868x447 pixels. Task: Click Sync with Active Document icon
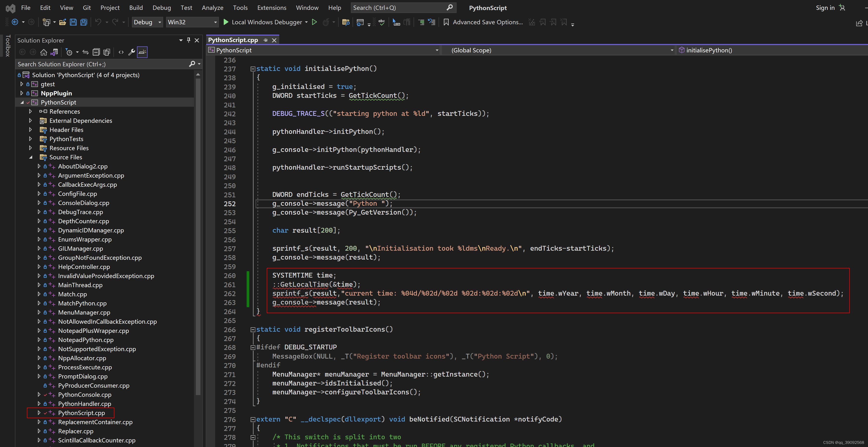(86, 52)
